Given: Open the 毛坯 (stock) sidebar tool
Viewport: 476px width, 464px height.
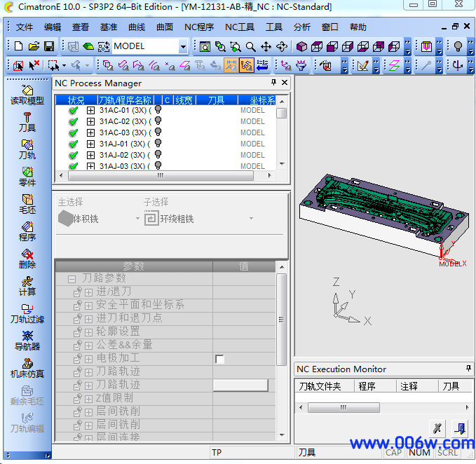Looking at the screenshot, I should point(27,204).
